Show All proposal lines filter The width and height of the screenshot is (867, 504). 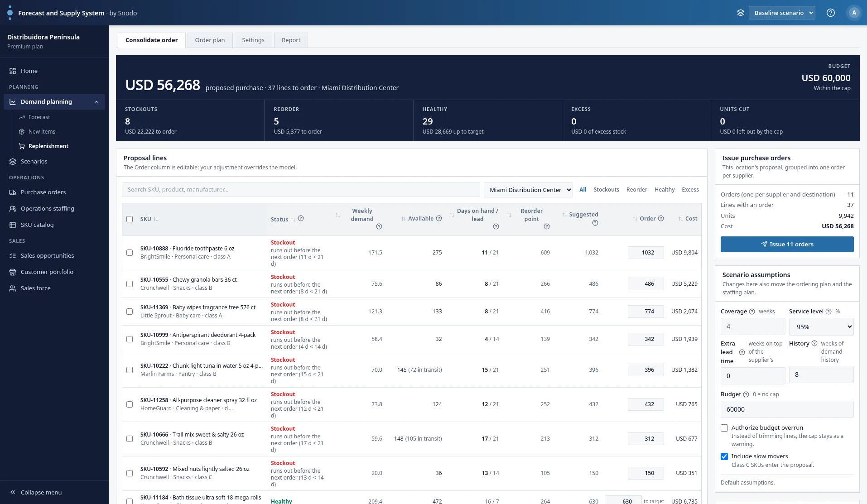583,190
